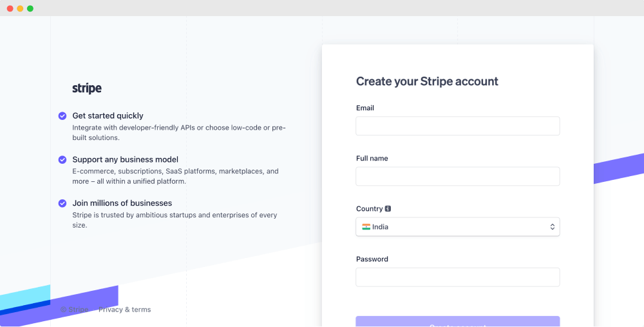Click checkmark beside Join millions of businesses

click(x=62, y=203)
